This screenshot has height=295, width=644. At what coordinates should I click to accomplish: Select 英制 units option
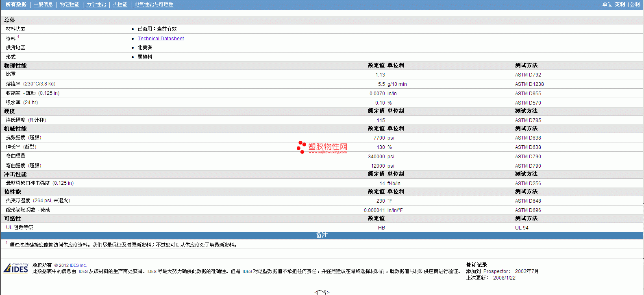[620, 4]
